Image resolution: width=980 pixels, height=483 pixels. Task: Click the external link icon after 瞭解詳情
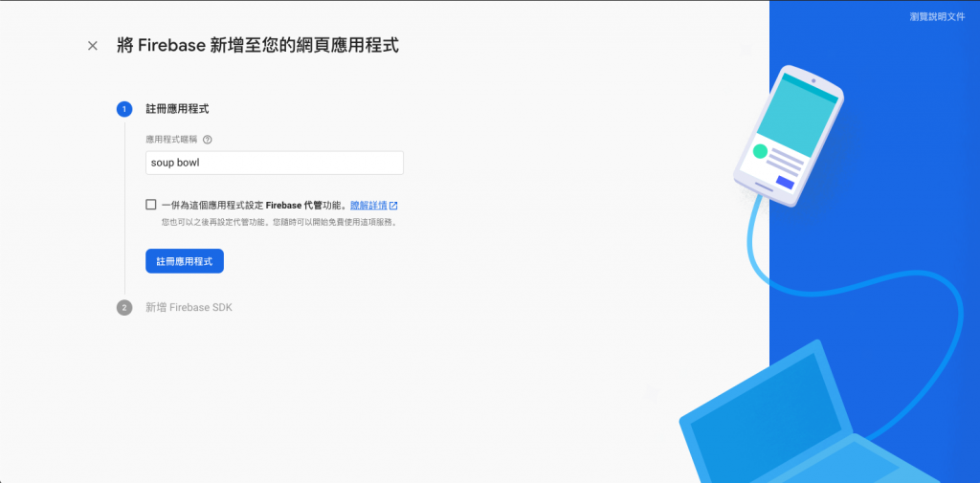pos(393,205)
